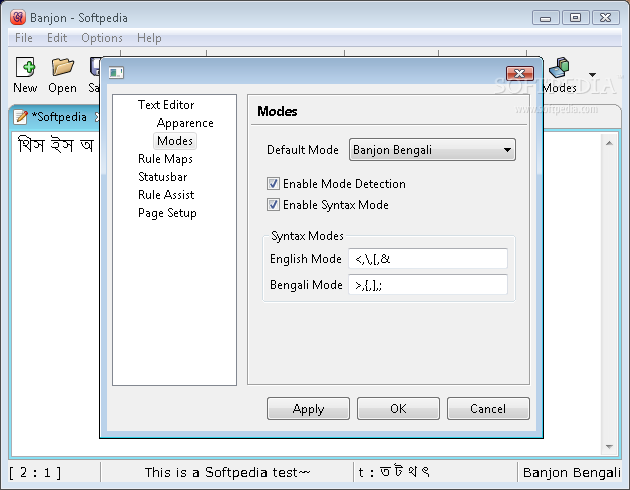
Task: Close the Banjon main window
Action: pos(605,18)
